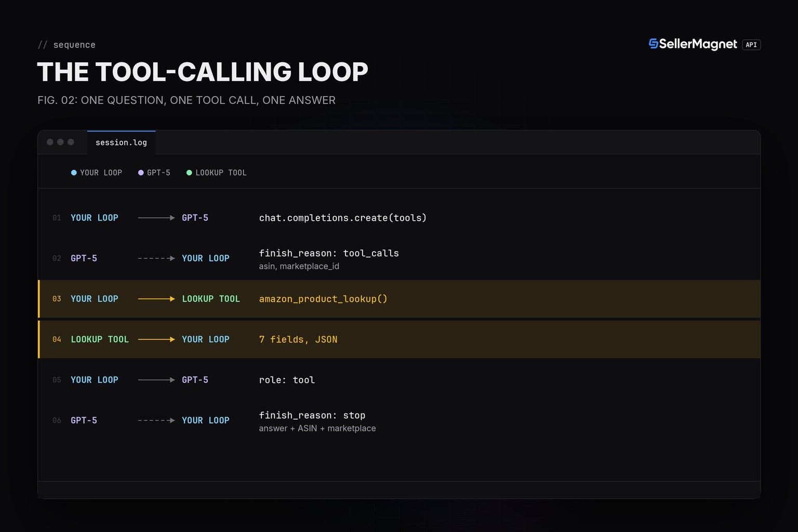Click THE TOOL-CALLING LOOP heading

(203, 72)
